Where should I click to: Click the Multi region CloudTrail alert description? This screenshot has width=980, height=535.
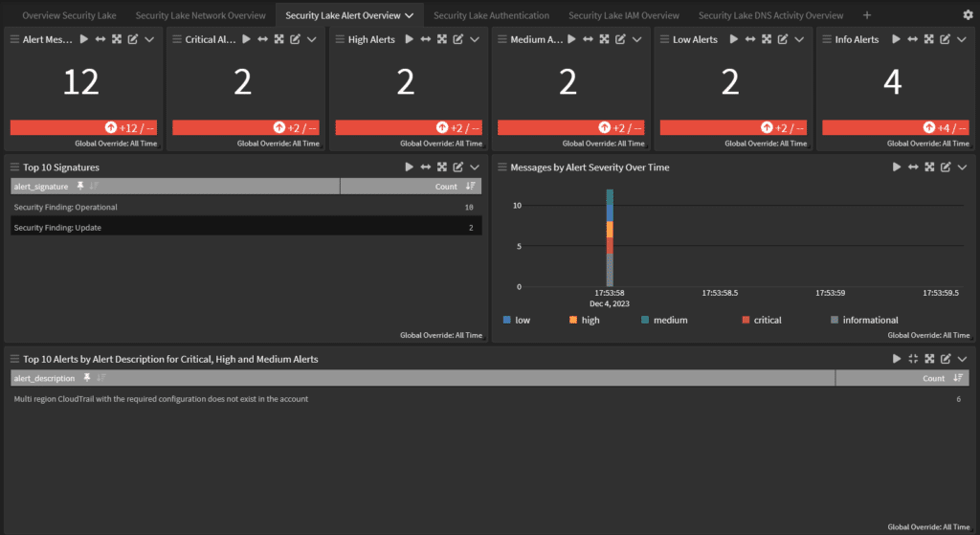click(161, 398)
